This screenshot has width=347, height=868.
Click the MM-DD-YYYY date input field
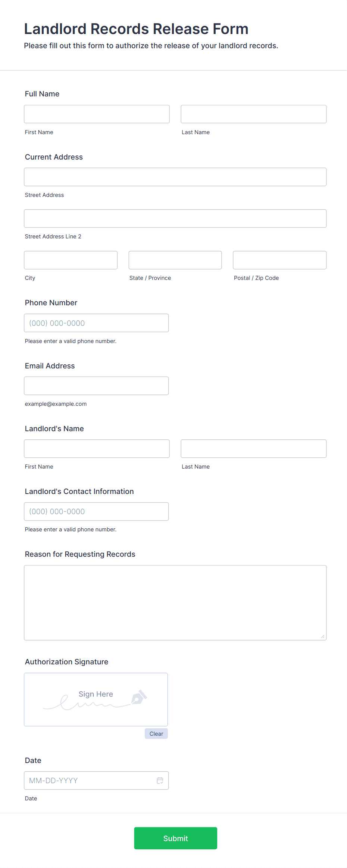pyautogui.click(x=90, y=781)
